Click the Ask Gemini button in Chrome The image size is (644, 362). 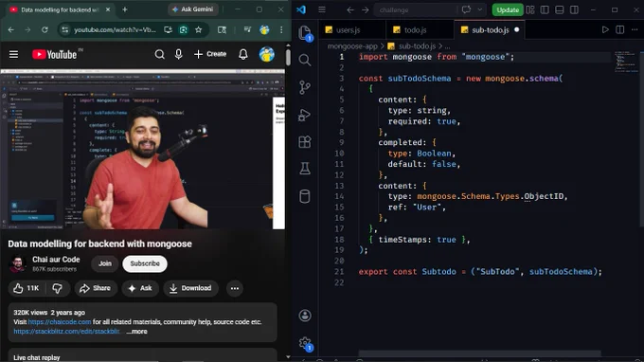(192, 9)
